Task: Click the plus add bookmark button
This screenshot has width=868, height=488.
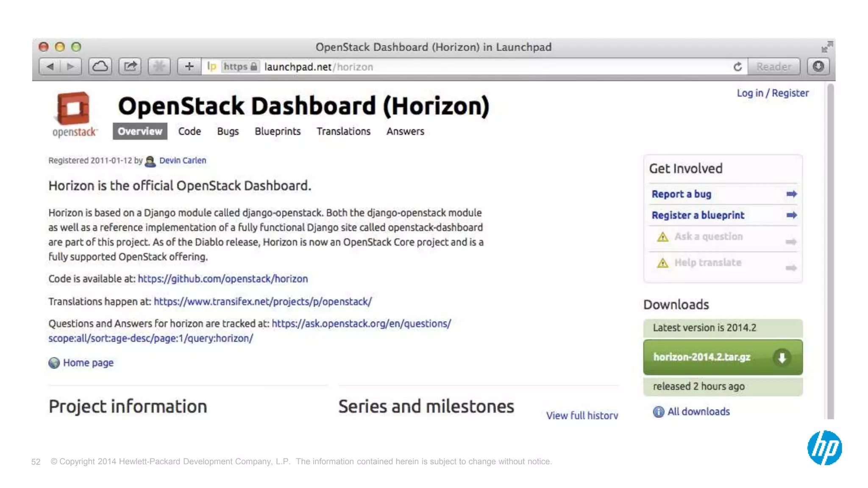Action: [189, 67]
